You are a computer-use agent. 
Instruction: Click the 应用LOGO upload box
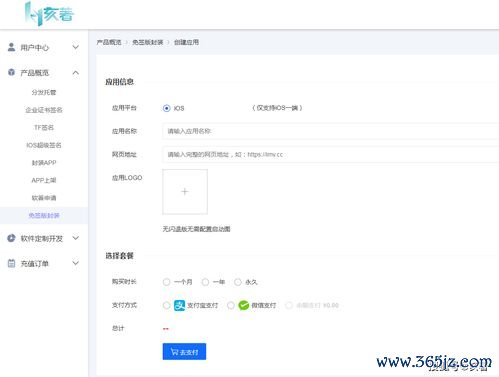[x=185, y=192]
